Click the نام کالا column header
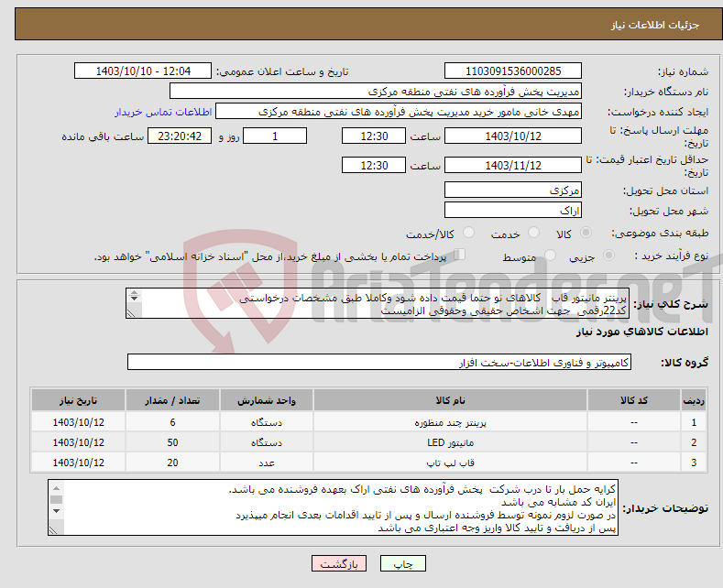The width and height of the screenshot is (723, 588). click(450, 400)
